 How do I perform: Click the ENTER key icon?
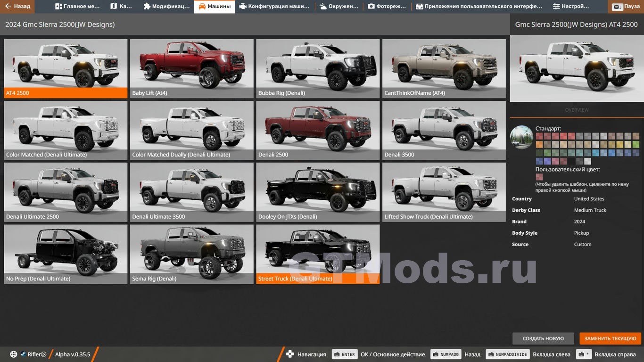(x=344, y=354)
